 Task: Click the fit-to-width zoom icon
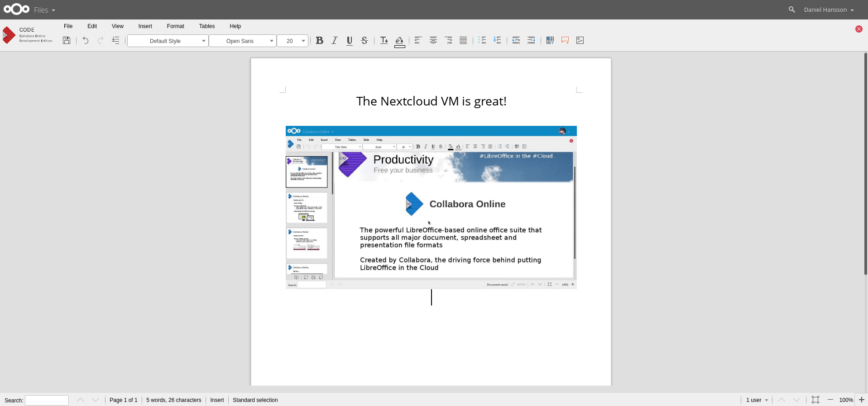point(815,400)
